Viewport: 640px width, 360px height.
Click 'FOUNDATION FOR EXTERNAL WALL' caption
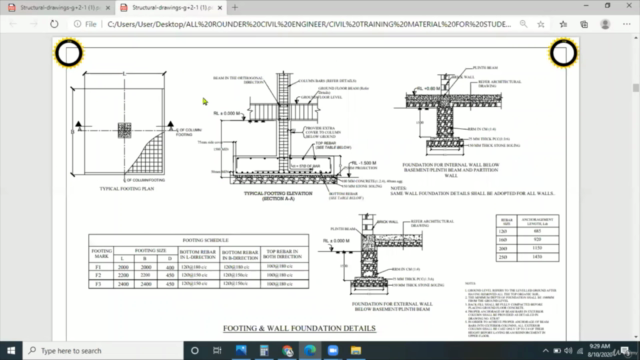392,307
